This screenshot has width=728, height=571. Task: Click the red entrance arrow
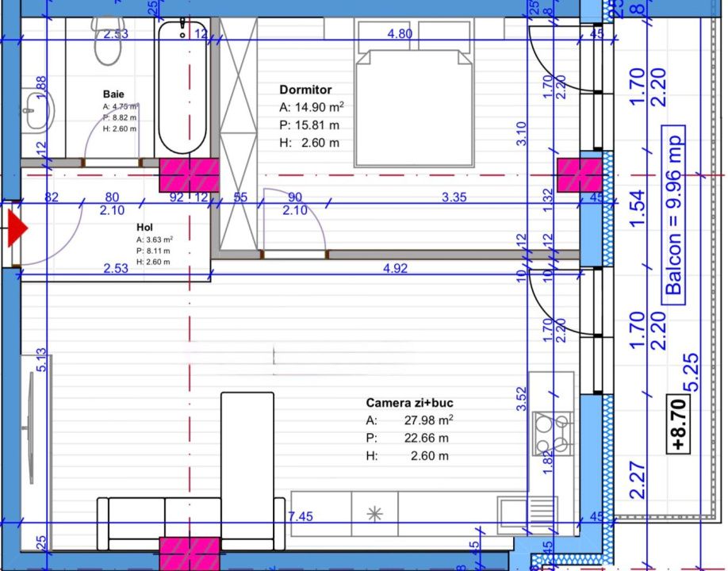point(17,229)
